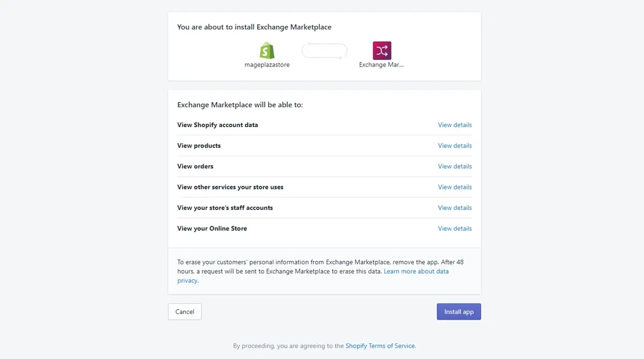Open Learn more about data privacy
Screen dimensions: 644x359
point(416,271)
